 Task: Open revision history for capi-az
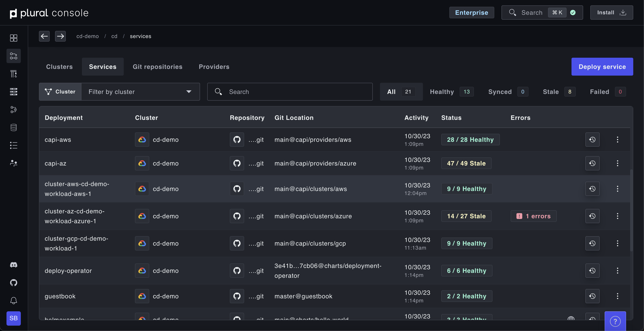click(592, 163)
